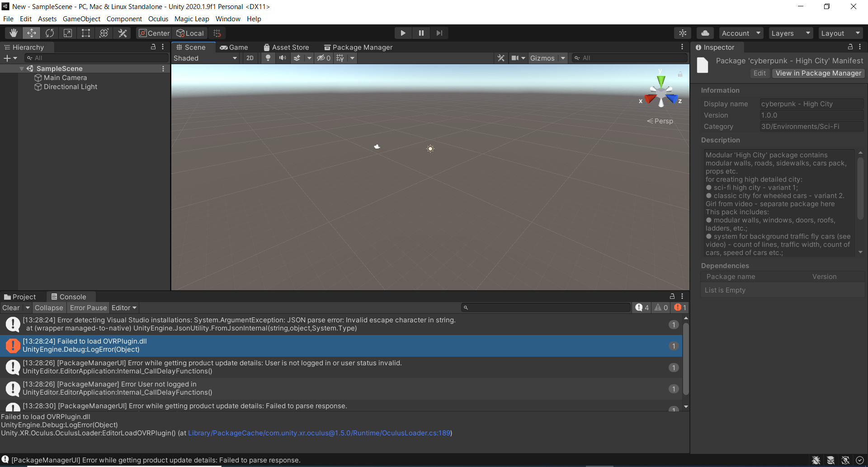Switch to Asset Store tab
This screenshot has width=868, height=467.
pyautogui.click(x=287, y=47)
